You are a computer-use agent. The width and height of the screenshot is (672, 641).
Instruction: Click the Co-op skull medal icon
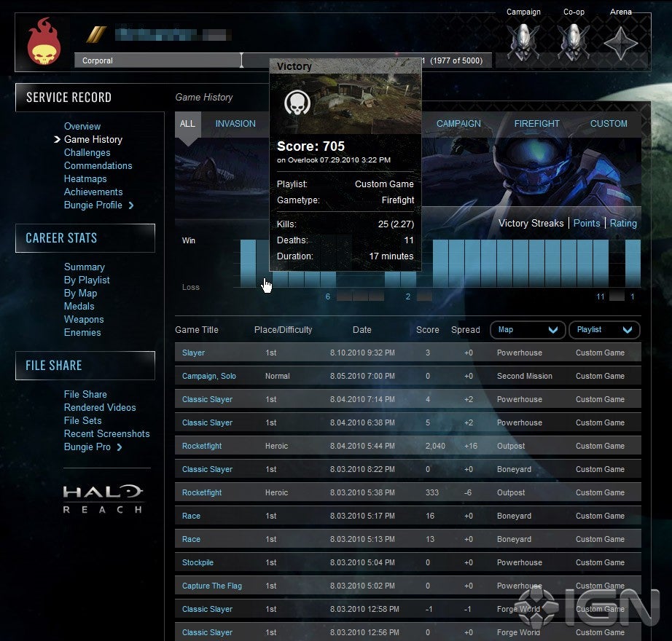click(574, 42)
